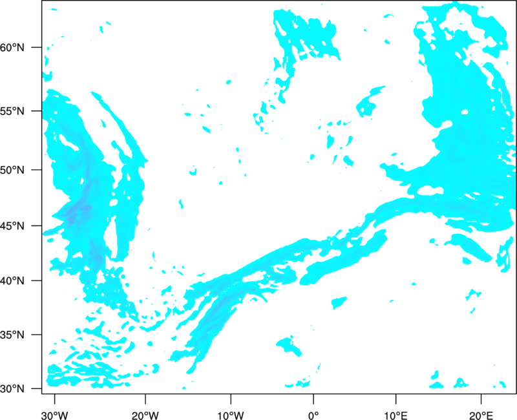This screenshot has width=517, height=420.
Task: Click the 45°N latitude label
Action: pyautogui.click(x=12, y=226)
